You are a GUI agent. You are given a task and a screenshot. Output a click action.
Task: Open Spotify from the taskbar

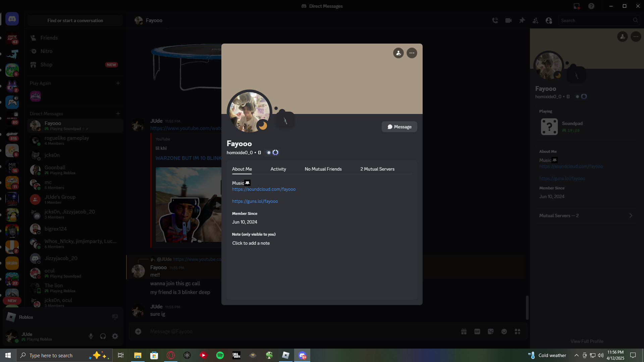tap(220, 355)
